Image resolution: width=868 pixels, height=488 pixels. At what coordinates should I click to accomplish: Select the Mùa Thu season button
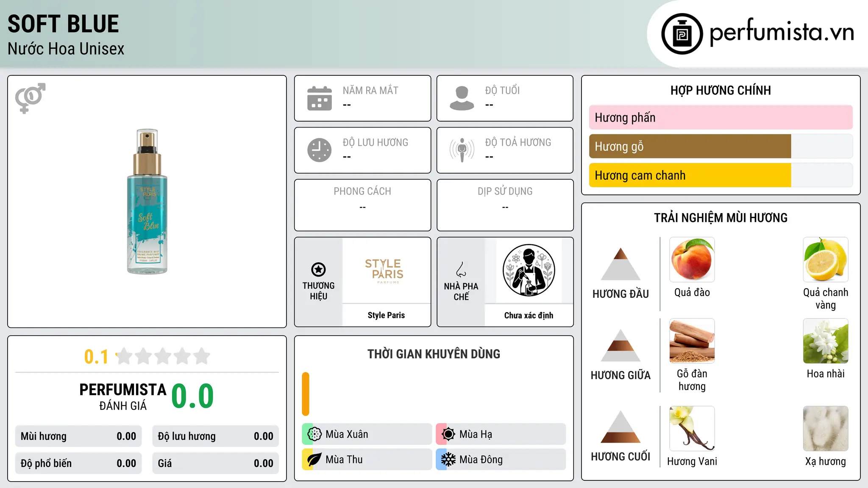pos(367,460)
